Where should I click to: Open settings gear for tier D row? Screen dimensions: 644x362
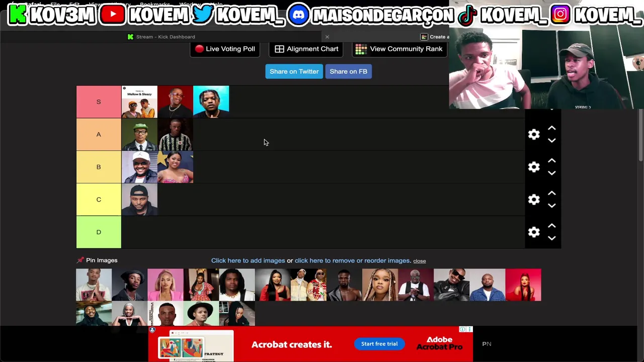click(534, 232)
